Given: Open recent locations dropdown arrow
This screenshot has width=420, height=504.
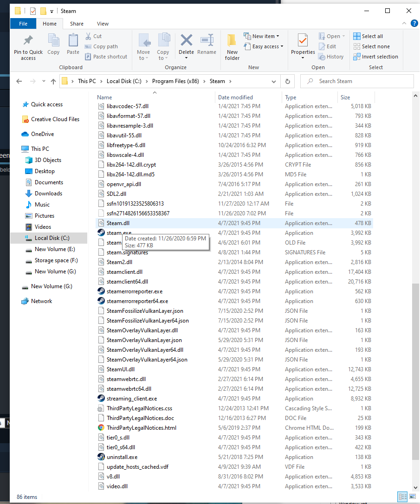Looking at the screenshot, I should coord(44,81).
